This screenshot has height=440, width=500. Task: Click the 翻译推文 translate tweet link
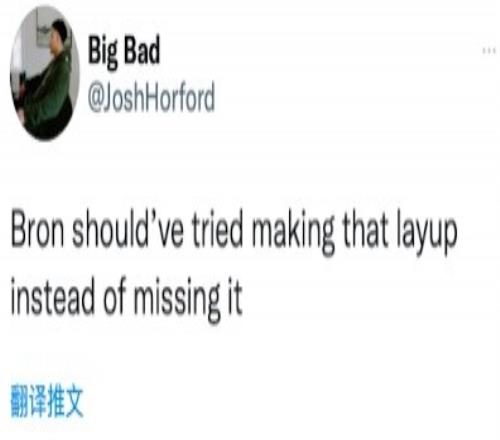coord(47,401)
